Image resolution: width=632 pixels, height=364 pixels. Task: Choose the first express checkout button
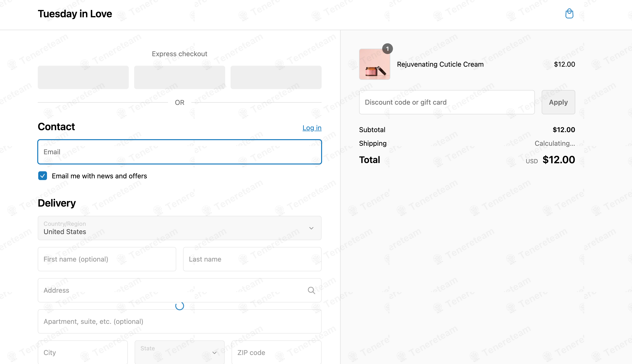click(83, 77)
